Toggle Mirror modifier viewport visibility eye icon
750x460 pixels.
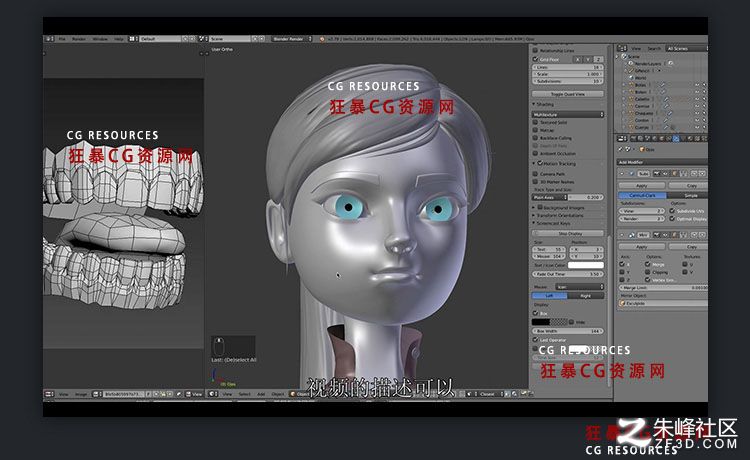point(665,235)
